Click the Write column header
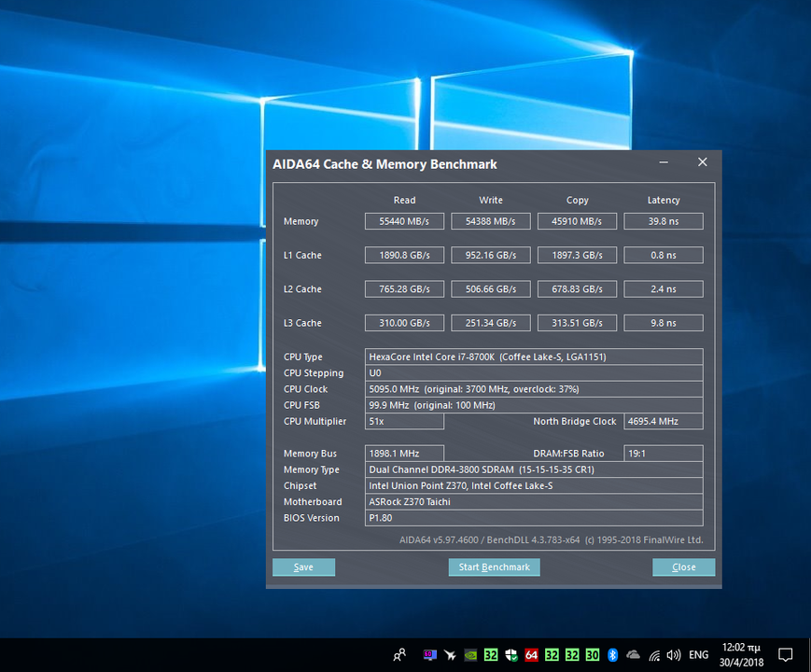The image size is (811, 672). [x=491, y=201]
